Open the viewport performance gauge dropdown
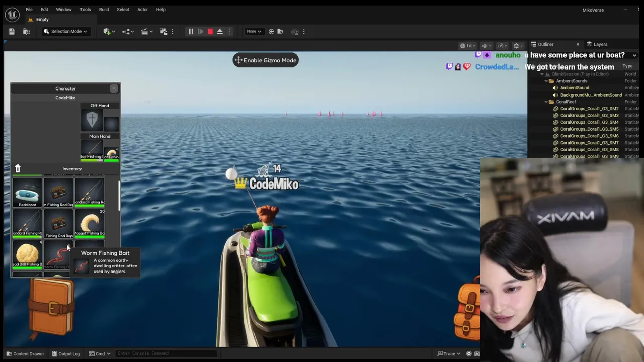Viewport: 644px width, 362px height. coord(502,46)
